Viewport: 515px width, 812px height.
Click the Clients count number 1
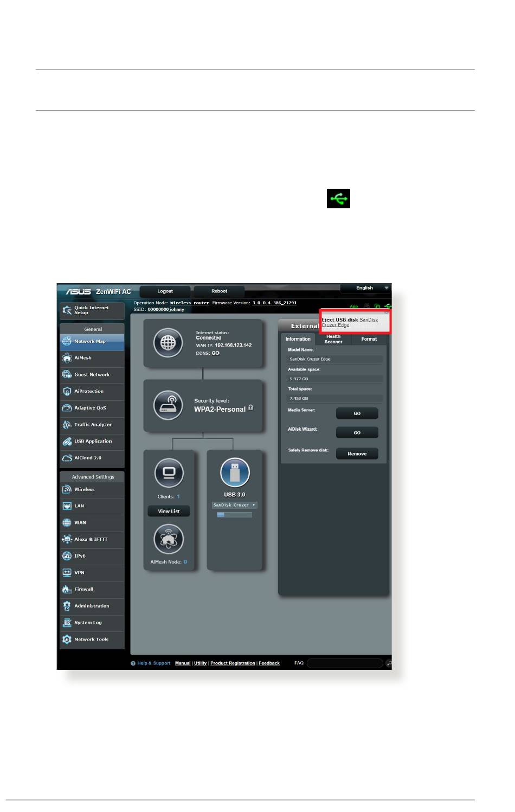pyautogui.click(x=178, y=496)
